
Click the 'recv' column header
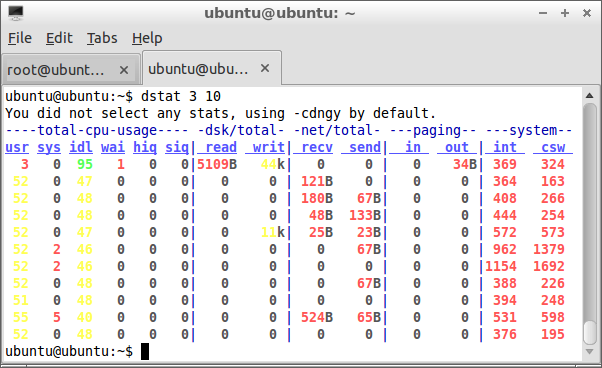(x=317, y=147)
